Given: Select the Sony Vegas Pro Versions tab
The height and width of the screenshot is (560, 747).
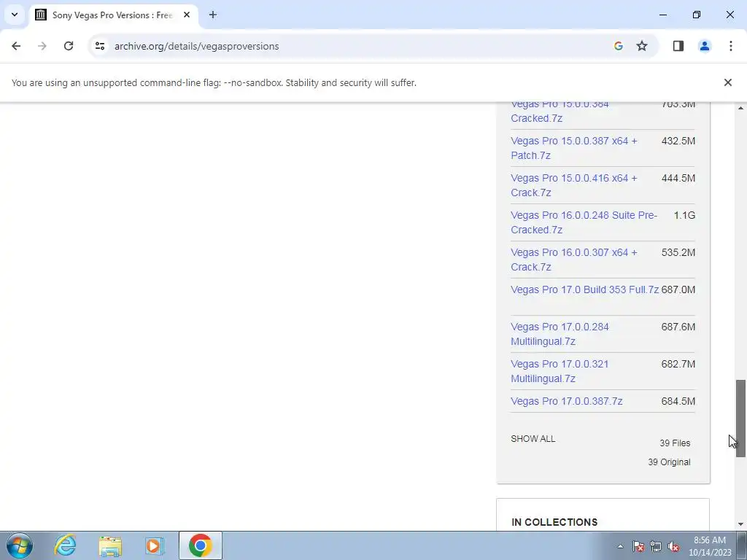Looking at the screenshot, I should [113, 15].
